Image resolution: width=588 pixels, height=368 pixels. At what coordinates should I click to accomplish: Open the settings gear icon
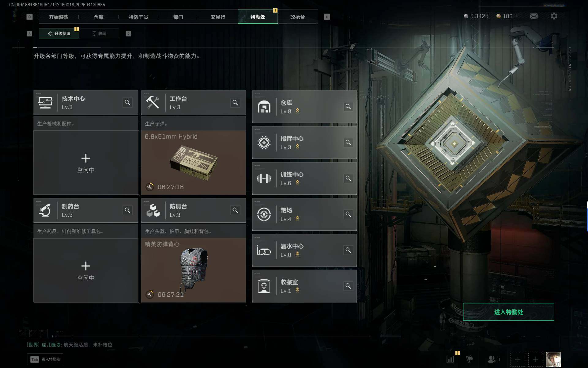tap(554, 16)
